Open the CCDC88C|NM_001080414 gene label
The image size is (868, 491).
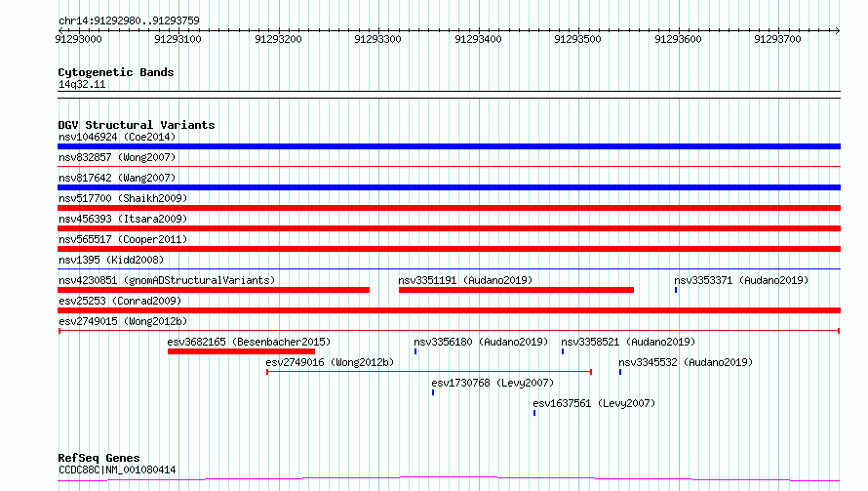click(x=117, y=470)
